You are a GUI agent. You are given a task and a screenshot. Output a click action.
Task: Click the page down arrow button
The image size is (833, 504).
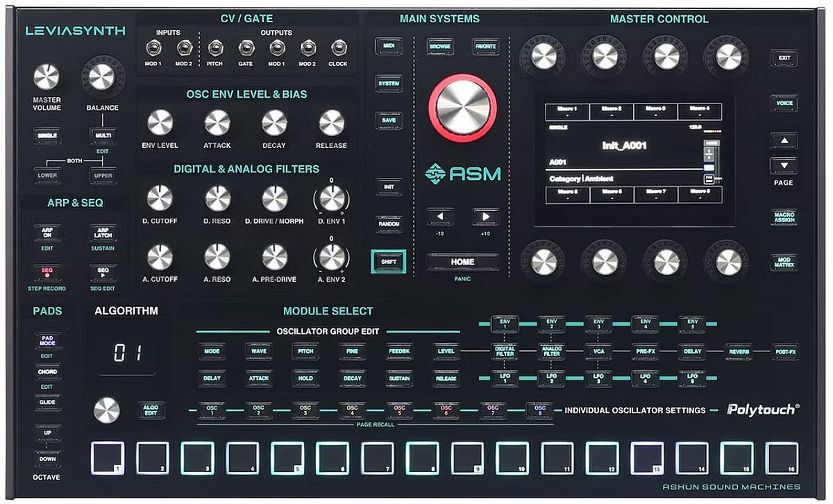pyautogui.click(x=784, y=166)
